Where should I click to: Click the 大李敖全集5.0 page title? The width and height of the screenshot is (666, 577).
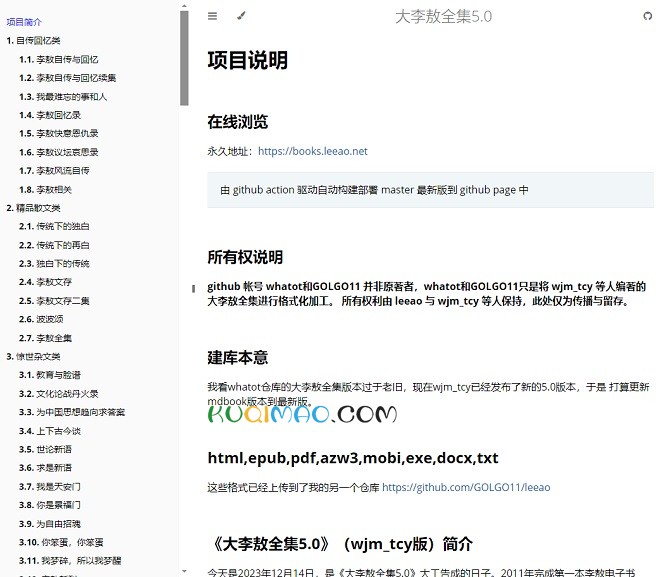(443, 17)
